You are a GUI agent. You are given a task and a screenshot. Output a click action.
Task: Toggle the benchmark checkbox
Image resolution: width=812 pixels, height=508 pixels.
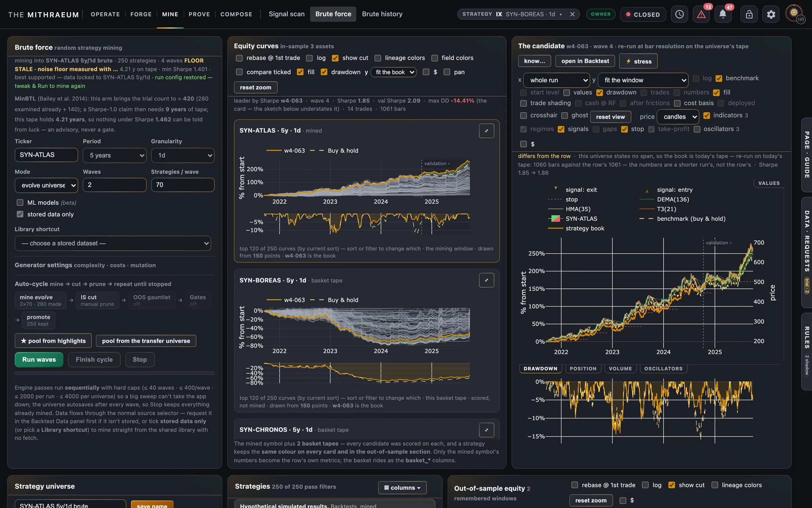pos(719,79)
